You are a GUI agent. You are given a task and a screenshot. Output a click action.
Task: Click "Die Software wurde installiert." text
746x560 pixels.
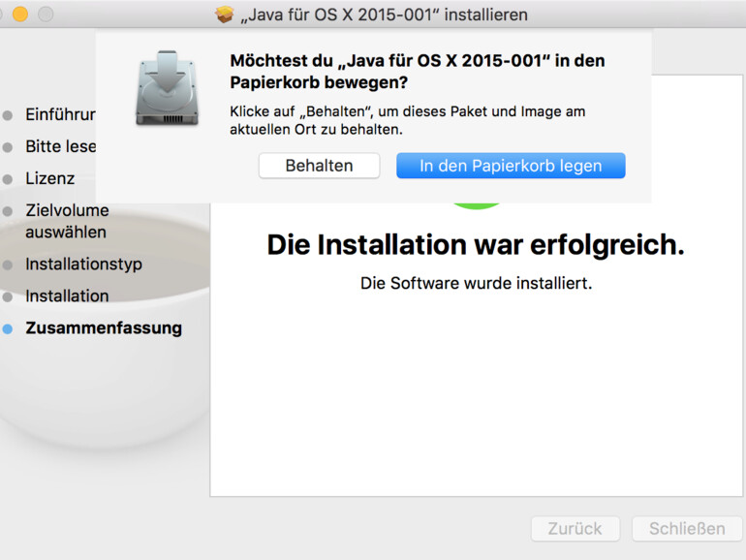pyautogui.click(x=477, y=283)
